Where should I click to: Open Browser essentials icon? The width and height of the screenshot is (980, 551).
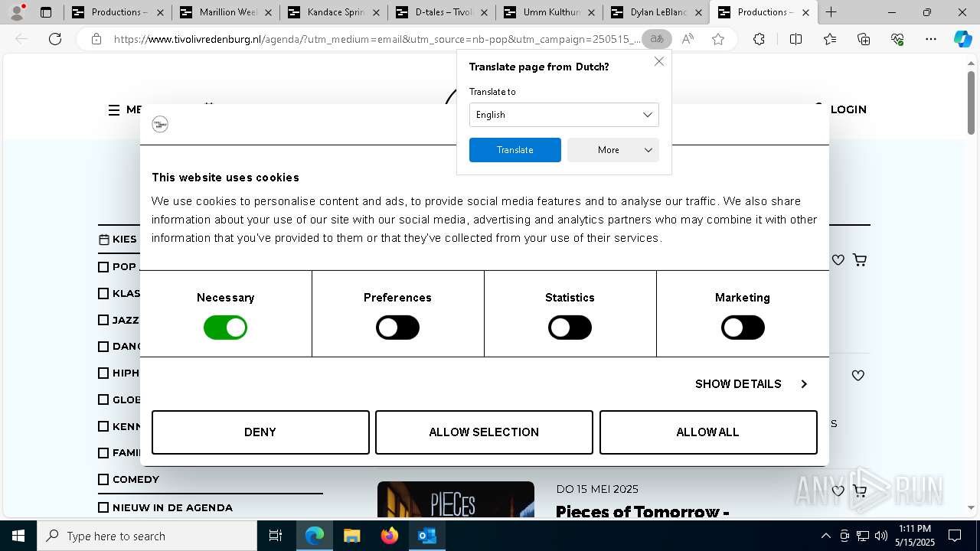(897, 39)
